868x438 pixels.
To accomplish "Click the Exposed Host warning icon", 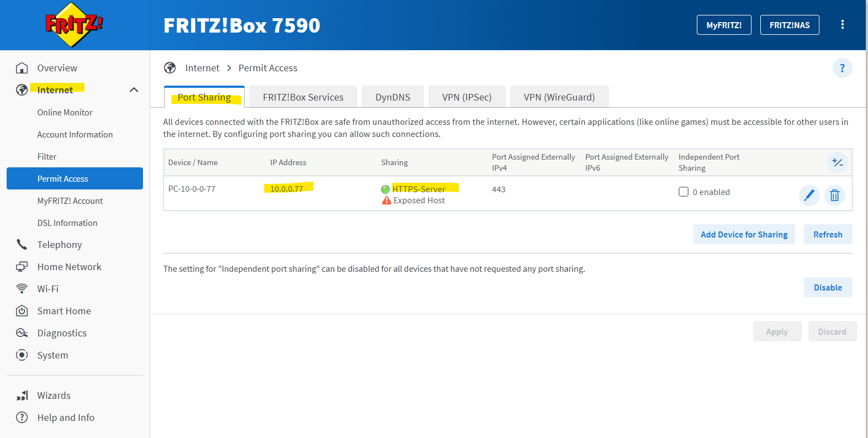I will [387, 200].
